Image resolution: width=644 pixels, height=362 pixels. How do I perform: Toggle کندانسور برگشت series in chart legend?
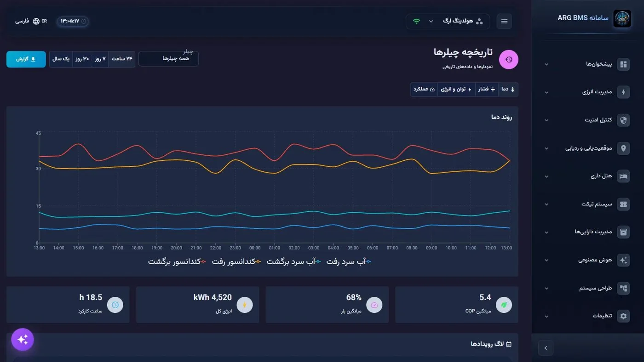[178, 261]
